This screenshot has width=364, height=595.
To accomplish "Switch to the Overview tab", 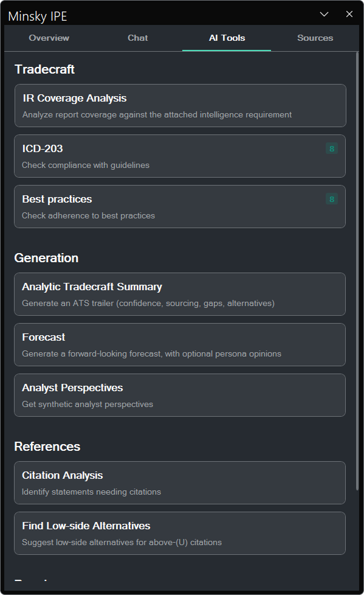I will tap(49, 38).
